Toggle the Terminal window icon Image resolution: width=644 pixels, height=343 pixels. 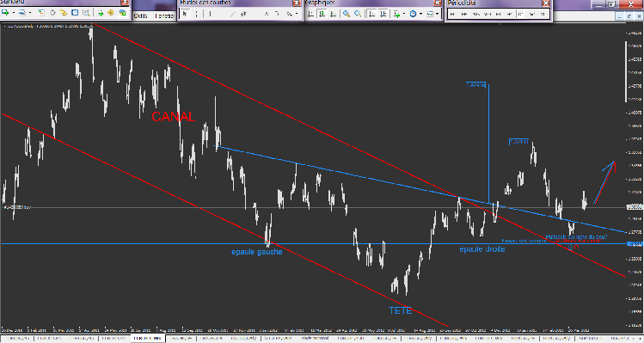[75, 13]
